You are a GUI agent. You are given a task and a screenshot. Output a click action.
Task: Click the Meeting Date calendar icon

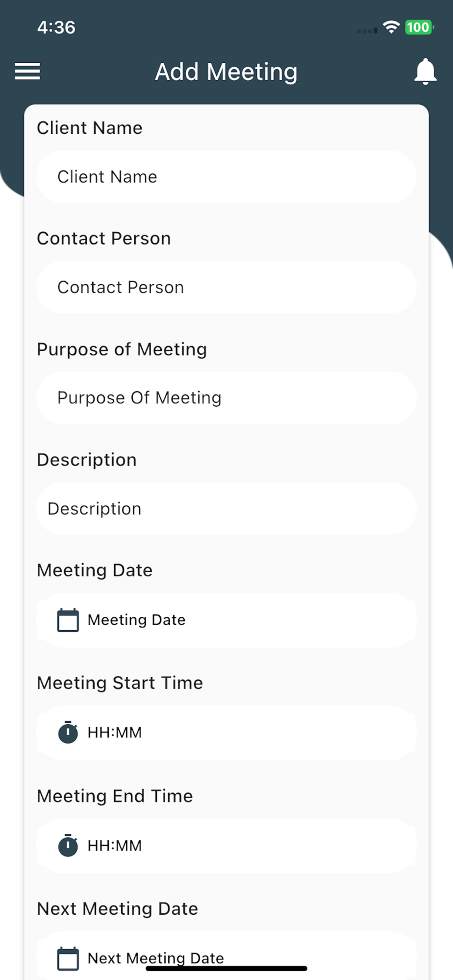coord(68,620)
